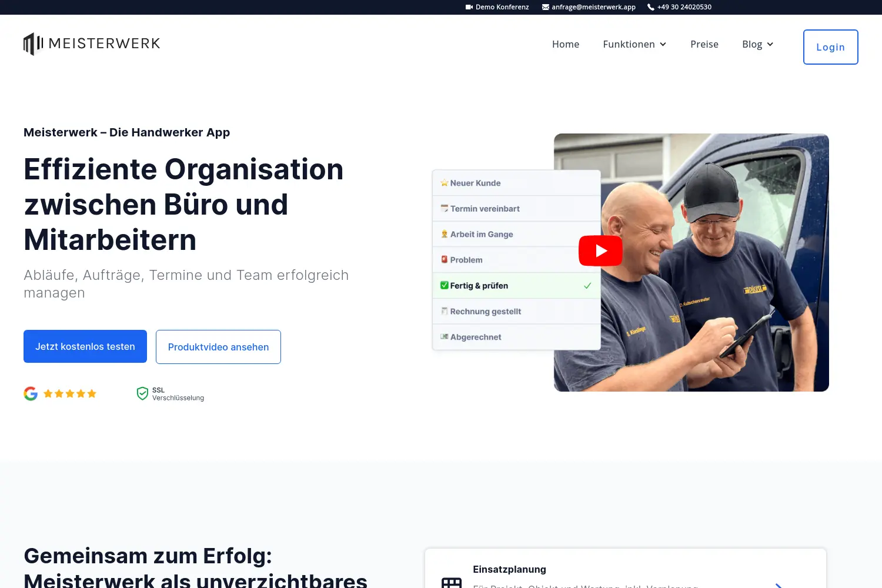
Task: Click the Meisterwerk logo
Action: pos(92,44)
